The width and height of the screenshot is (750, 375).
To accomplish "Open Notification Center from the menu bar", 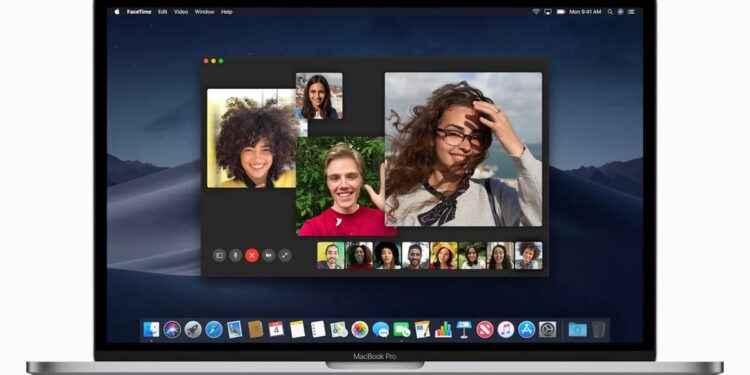I will tap(632, 12).
